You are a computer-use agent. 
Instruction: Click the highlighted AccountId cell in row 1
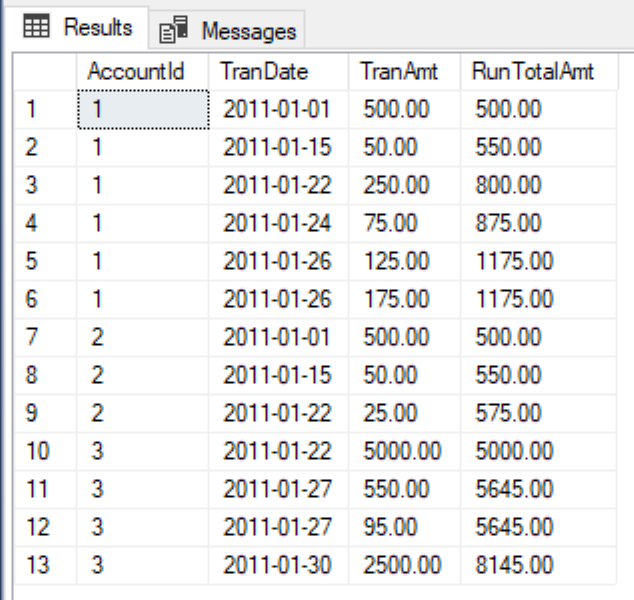click(143, 110)
